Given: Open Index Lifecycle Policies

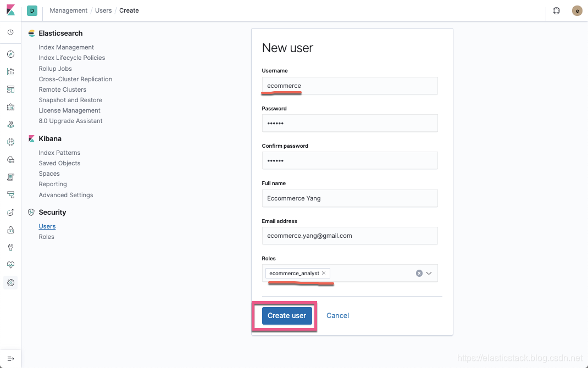Looking at the screenshot, I should [x=71, y=58].
